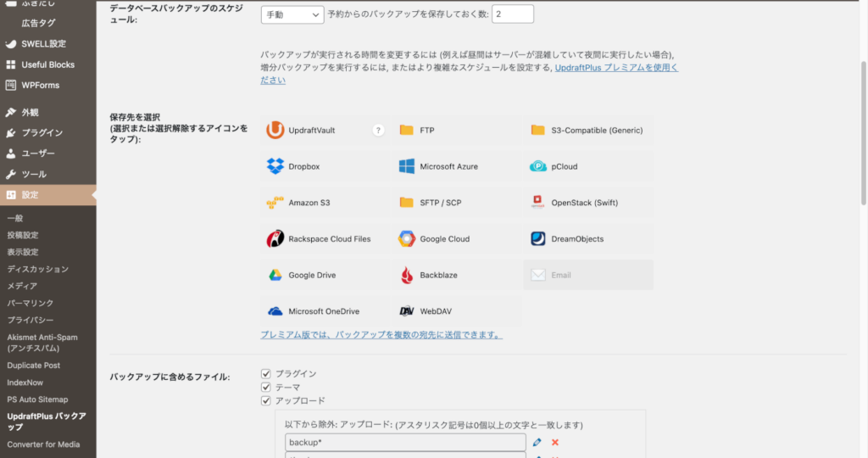
Task: Pick Rackspace Cloud Files icon
Action: click(275, 238)
